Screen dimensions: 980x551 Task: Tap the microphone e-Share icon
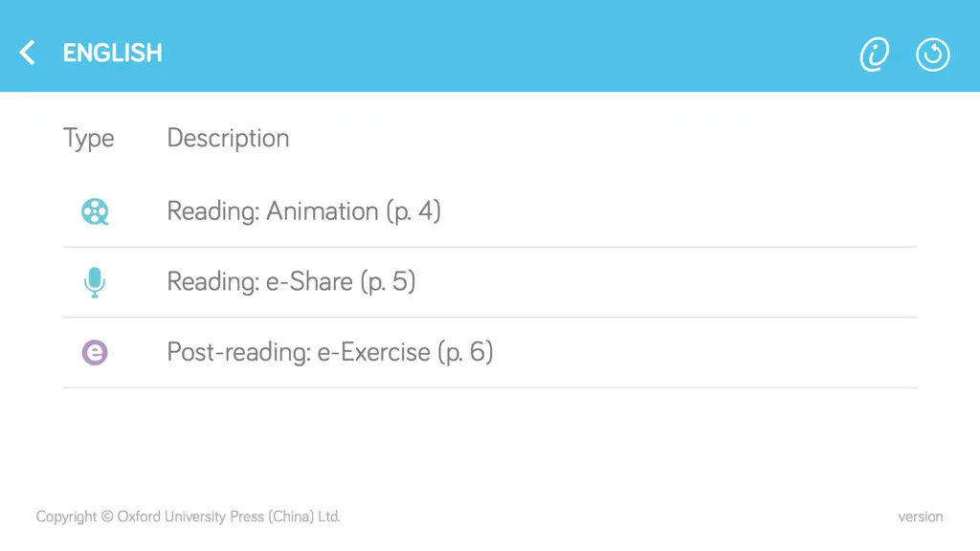(x=95, y=282)
